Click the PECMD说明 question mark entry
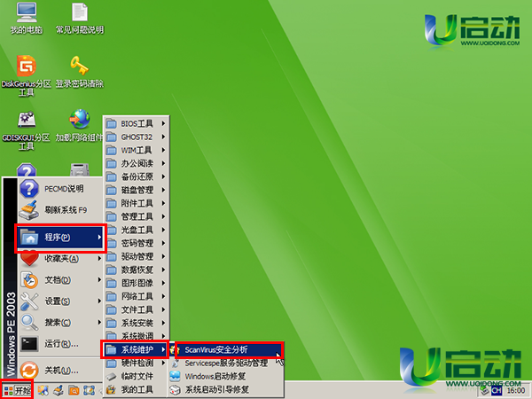532x399 pixels. coord(60,189)
